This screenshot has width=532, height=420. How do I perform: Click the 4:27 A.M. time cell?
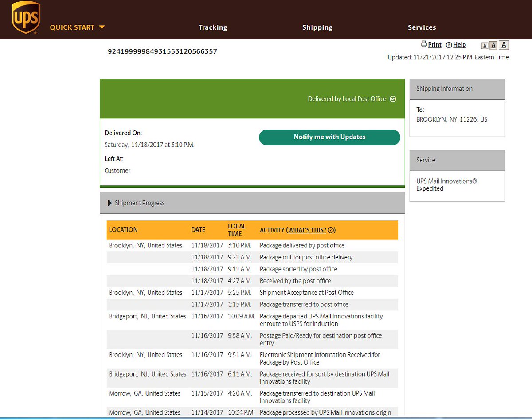coord(240,281)
